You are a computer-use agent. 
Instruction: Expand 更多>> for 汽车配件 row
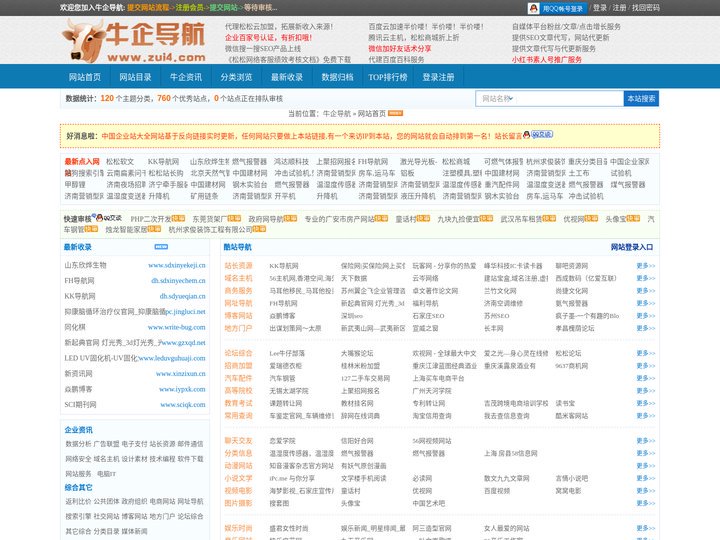coord(646,378)
